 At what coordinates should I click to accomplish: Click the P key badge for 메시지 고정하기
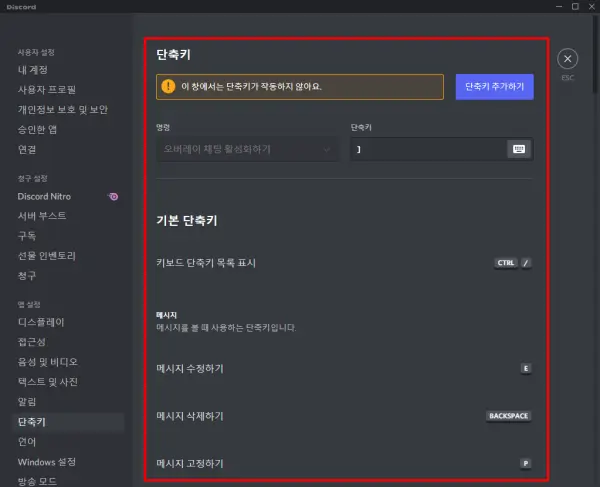(526, 463)
